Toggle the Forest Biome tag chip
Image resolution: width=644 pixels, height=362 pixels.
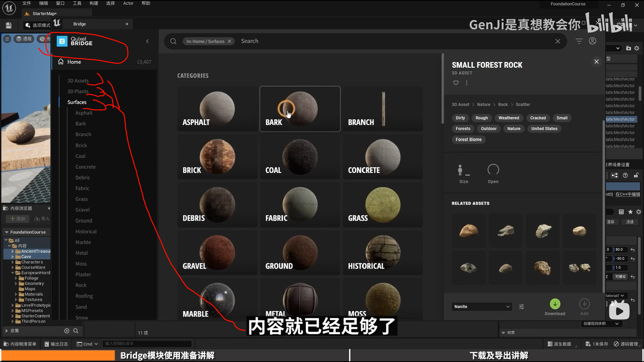468,140
